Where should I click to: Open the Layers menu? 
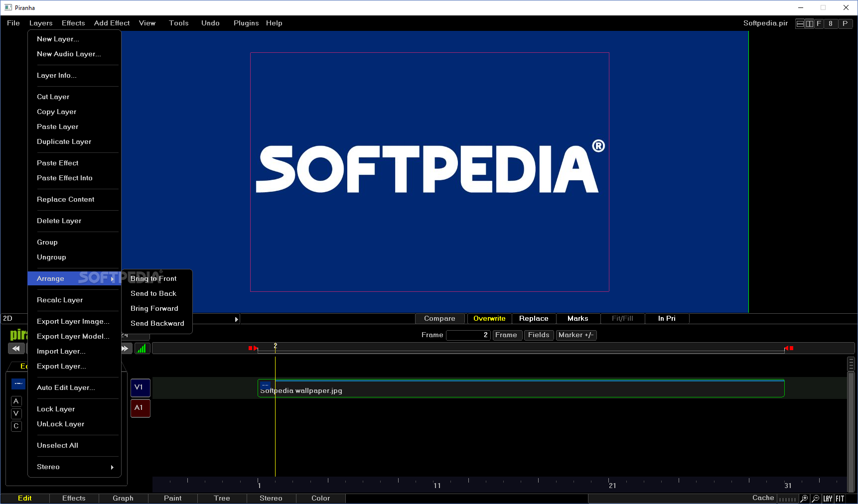click(41, 23)
